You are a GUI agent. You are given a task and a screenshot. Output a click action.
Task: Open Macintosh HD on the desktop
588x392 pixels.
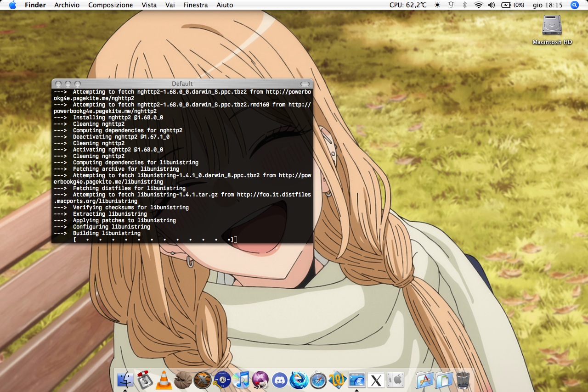coord(552,29)
